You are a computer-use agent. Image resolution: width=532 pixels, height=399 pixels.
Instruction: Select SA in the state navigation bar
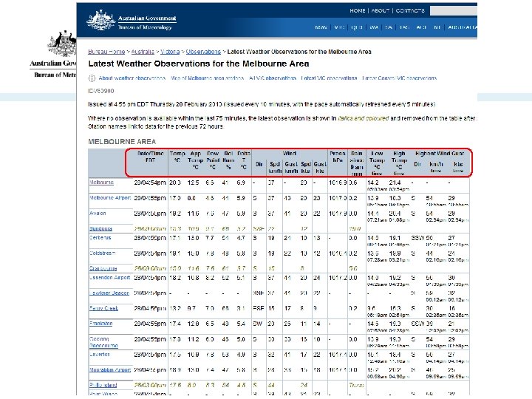pos(389,27)
